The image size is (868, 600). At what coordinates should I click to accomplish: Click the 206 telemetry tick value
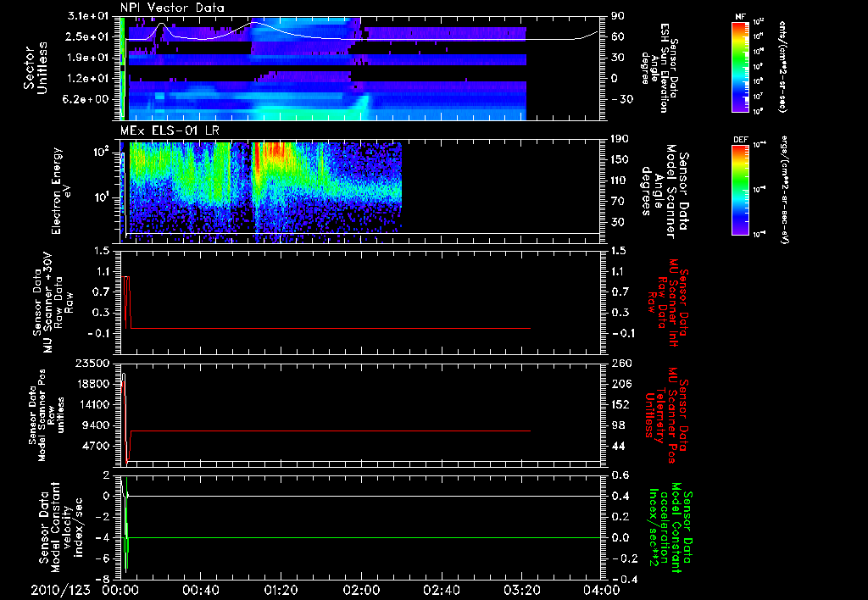(620, 384)
